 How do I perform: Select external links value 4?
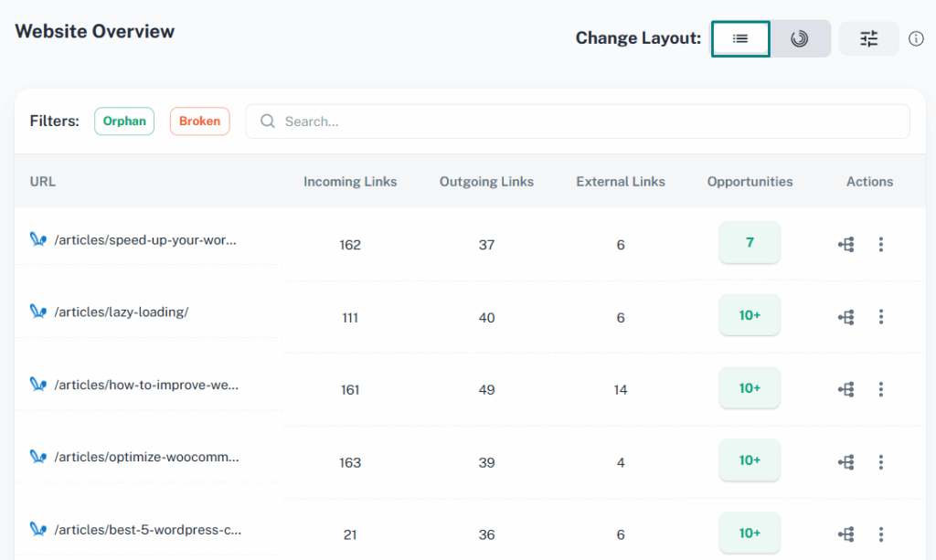point(621,463)
